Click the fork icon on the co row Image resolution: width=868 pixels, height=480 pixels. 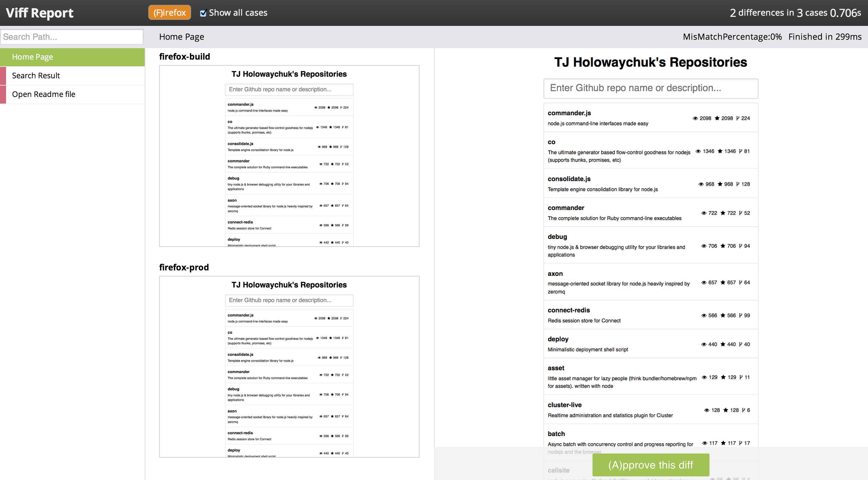(x=741, y=151)
